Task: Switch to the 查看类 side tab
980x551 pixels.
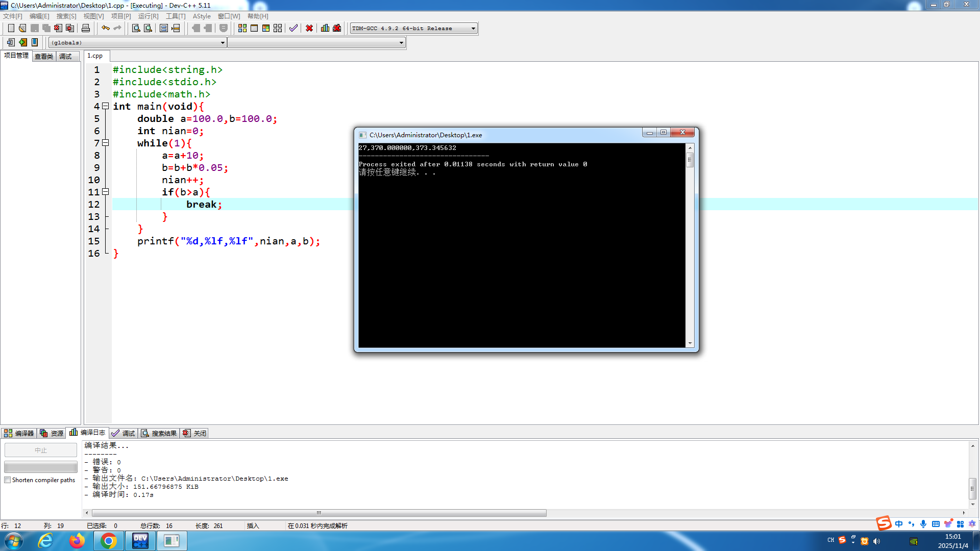Action: tap(44, 56)
